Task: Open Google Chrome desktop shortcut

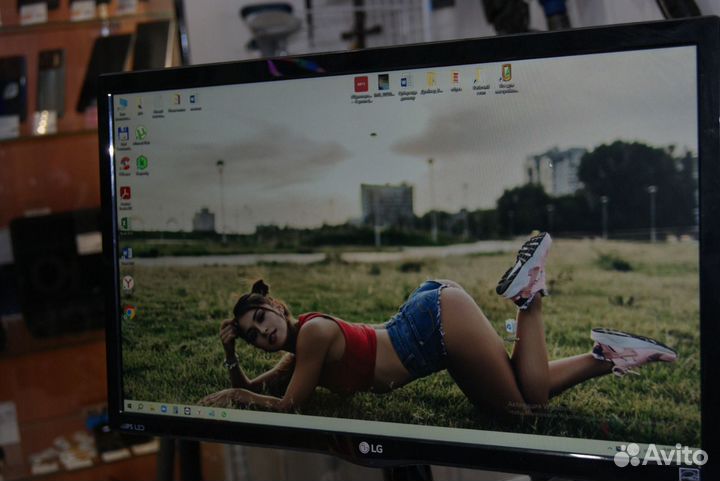Action: [129, 312]
